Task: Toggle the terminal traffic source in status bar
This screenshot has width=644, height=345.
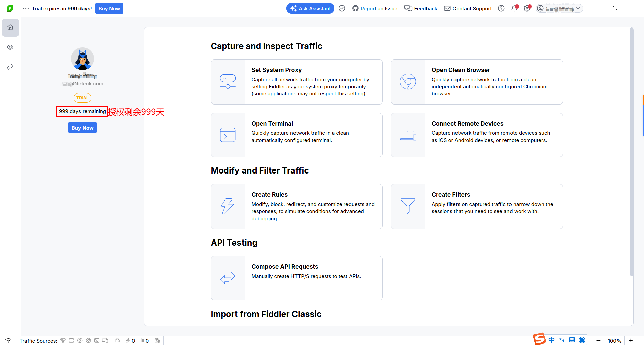Action: point(97,341)
